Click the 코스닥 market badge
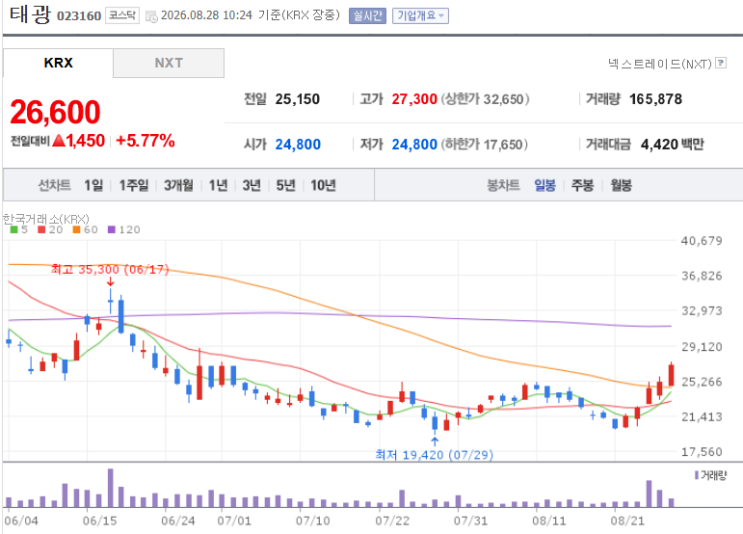743x534 pixels. pos(122,16)
